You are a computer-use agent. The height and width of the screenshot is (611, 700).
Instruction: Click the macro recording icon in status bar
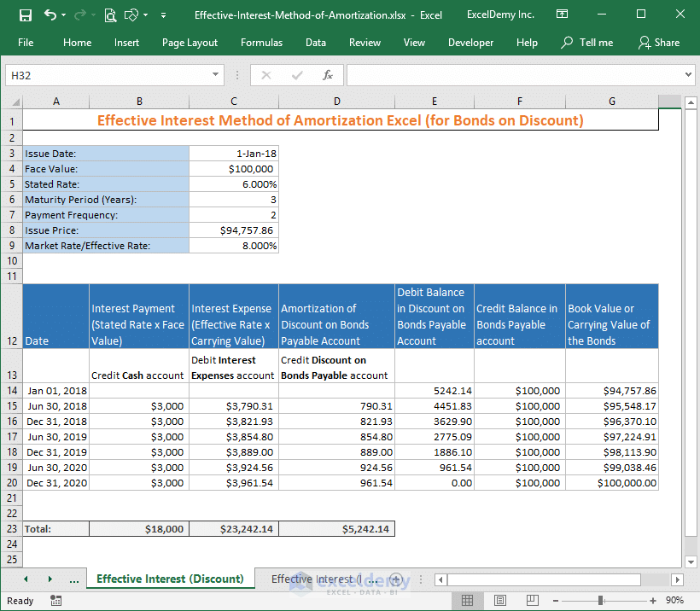[x=55, y=600]
